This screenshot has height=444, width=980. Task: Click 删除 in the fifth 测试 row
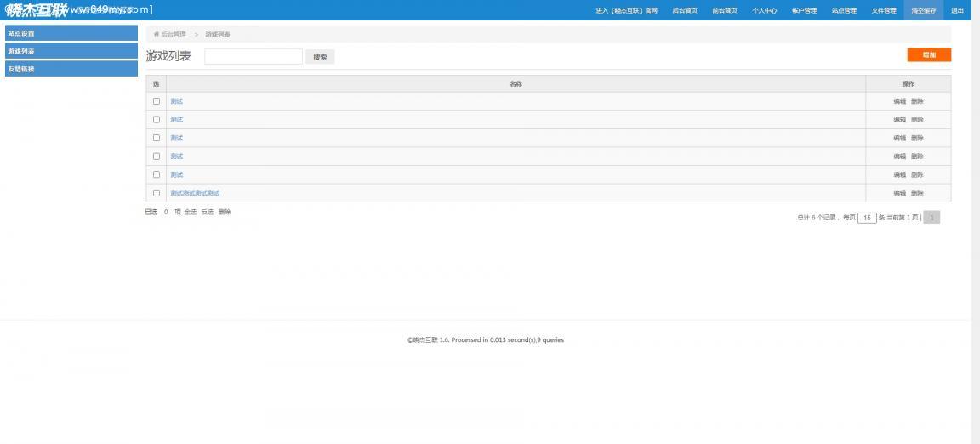(917, 174)
